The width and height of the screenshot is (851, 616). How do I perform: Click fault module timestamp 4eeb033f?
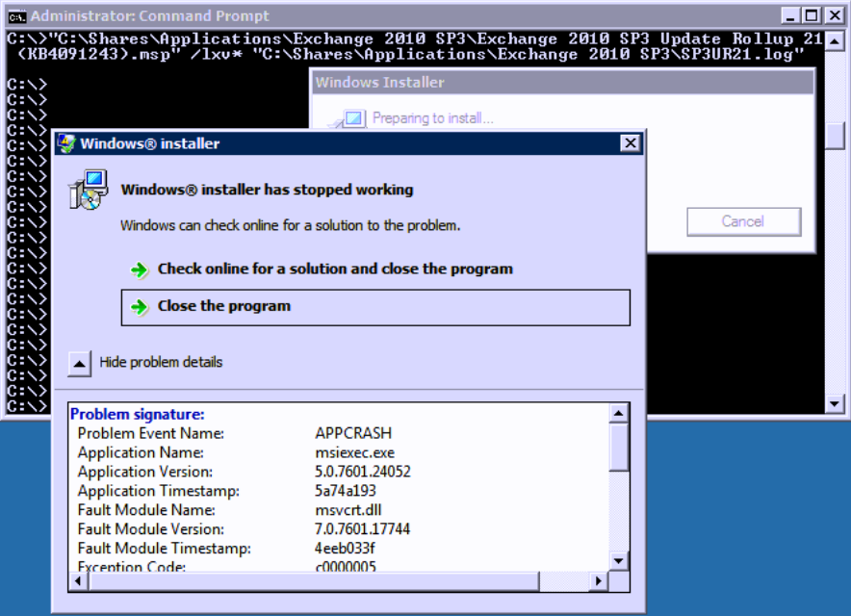coord(345,549)
